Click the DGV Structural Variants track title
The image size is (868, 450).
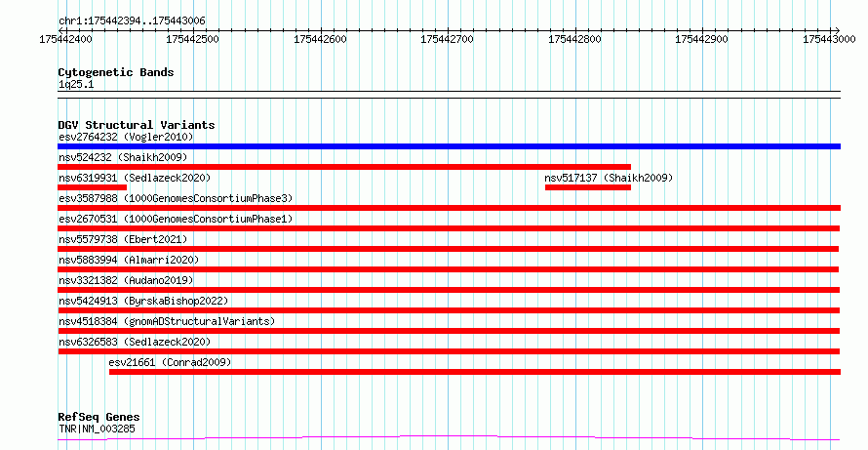coord(137,125)
